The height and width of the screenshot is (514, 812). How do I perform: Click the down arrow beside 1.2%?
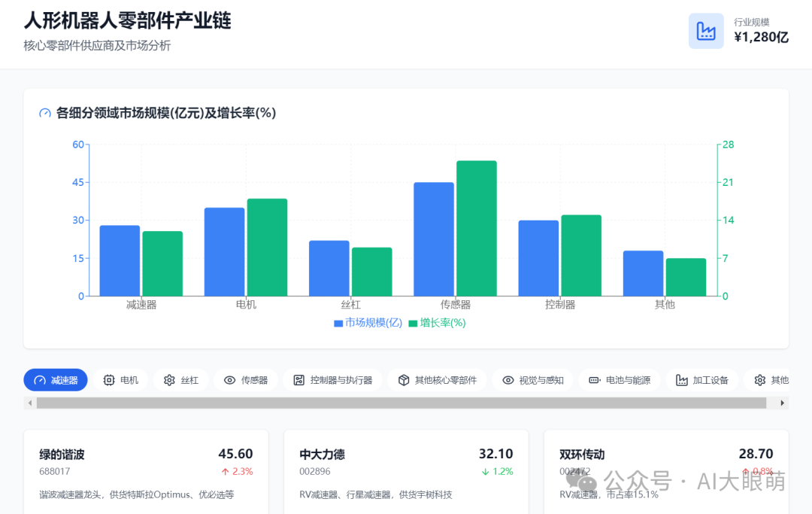(x=485, y=472)
